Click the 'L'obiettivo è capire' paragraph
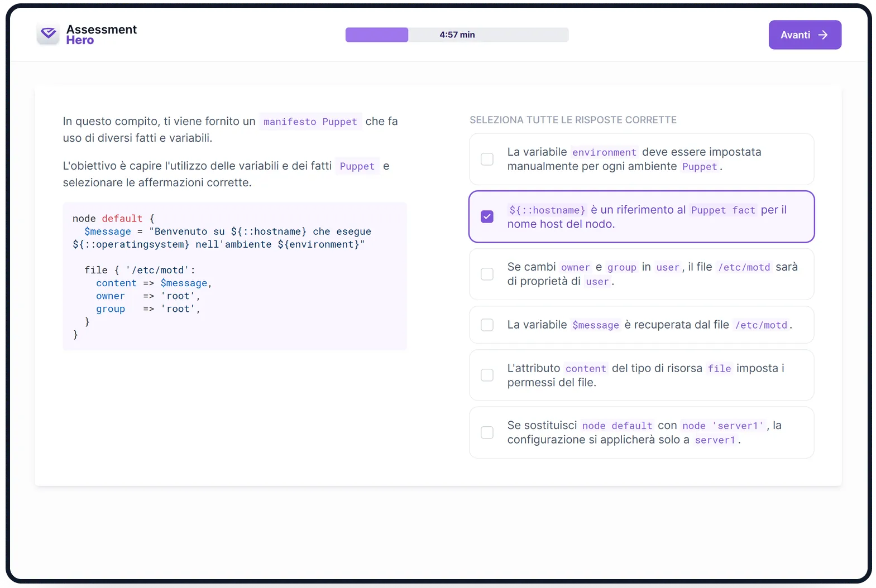 click(226, 174)
